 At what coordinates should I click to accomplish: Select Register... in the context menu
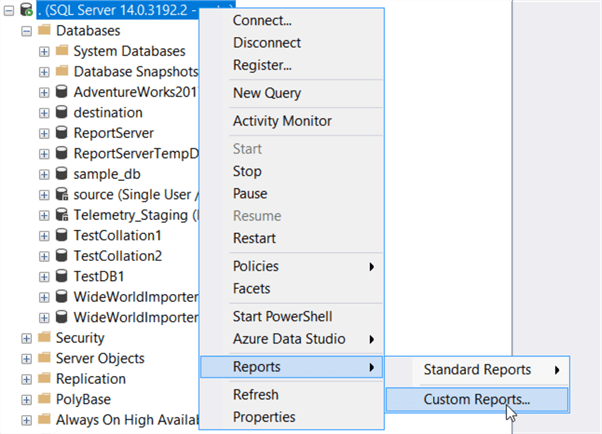[292, 65]
